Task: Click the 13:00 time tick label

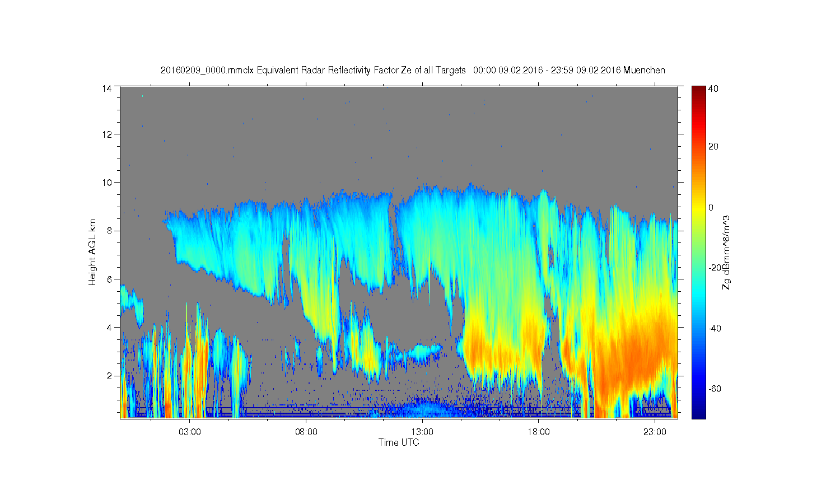Action: pyautogui.click(x=422, y=432)
